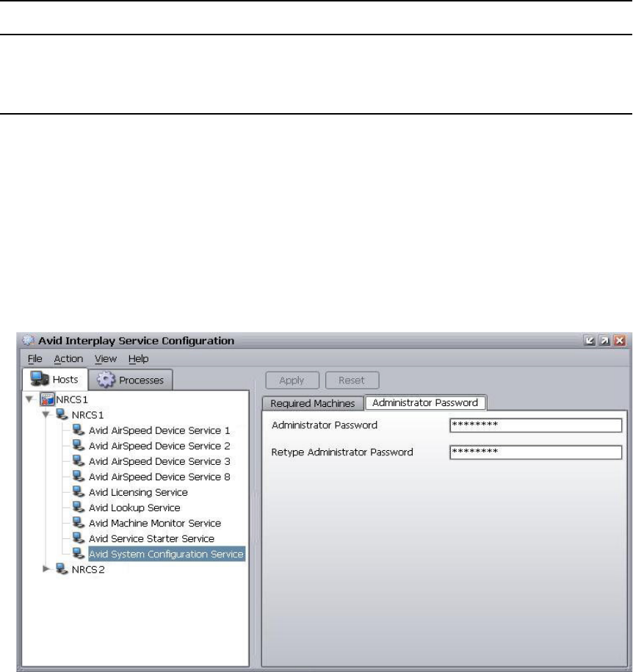Screen dimensions: 633x672
Task: Select Avid AirSpeed Device Service 8
Action: point(159,477)
